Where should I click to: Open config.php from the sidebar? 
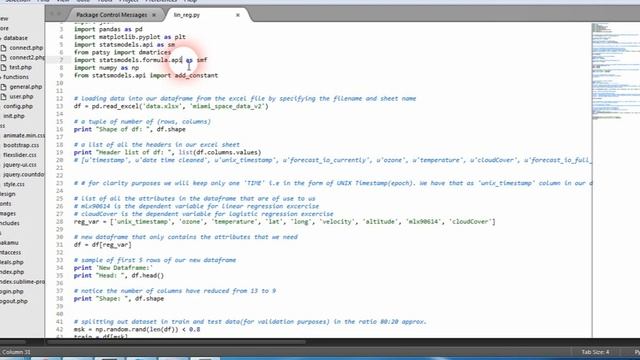[x=18, y=107]
